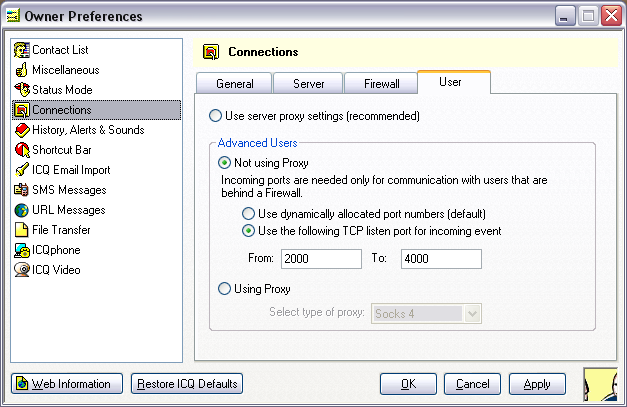Switch to the User tab

[454, 82]
